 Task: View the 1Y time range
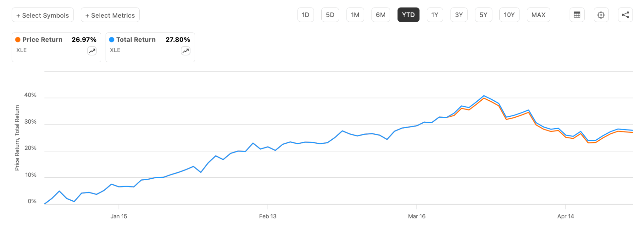[x=435, y=15]
